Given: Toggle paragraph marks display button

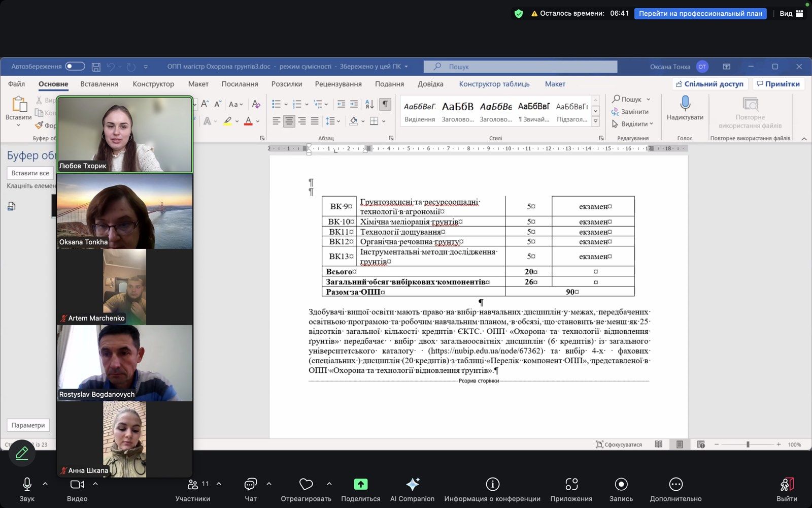Looking at the screenshot, I should pos(386,104).
